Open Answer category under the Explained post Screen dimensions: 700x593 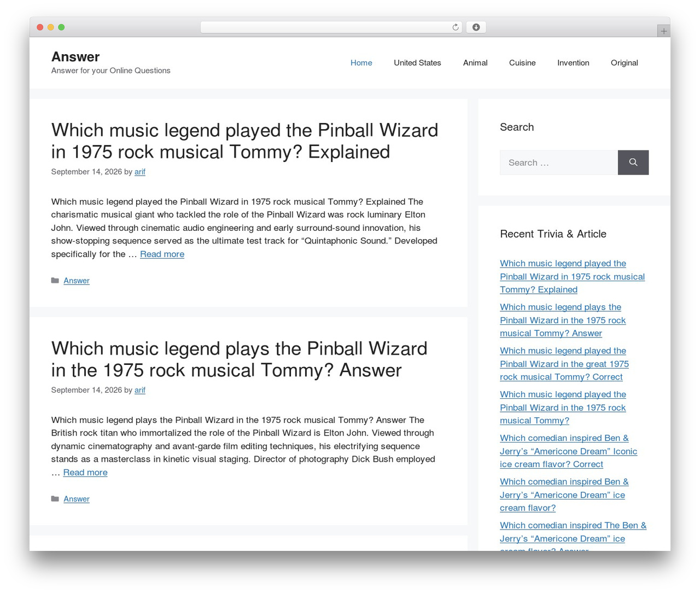pos(77,281)
